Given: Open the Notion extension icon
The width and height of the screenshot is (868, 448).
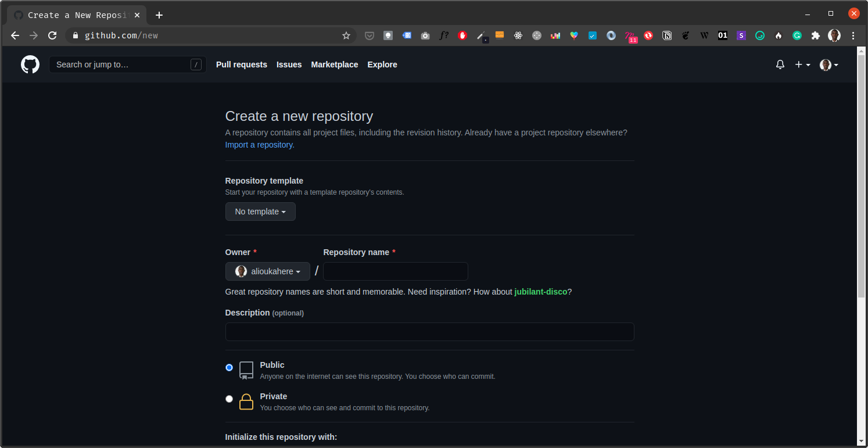Looking at the screenshot, I should [x=667, y=35].
